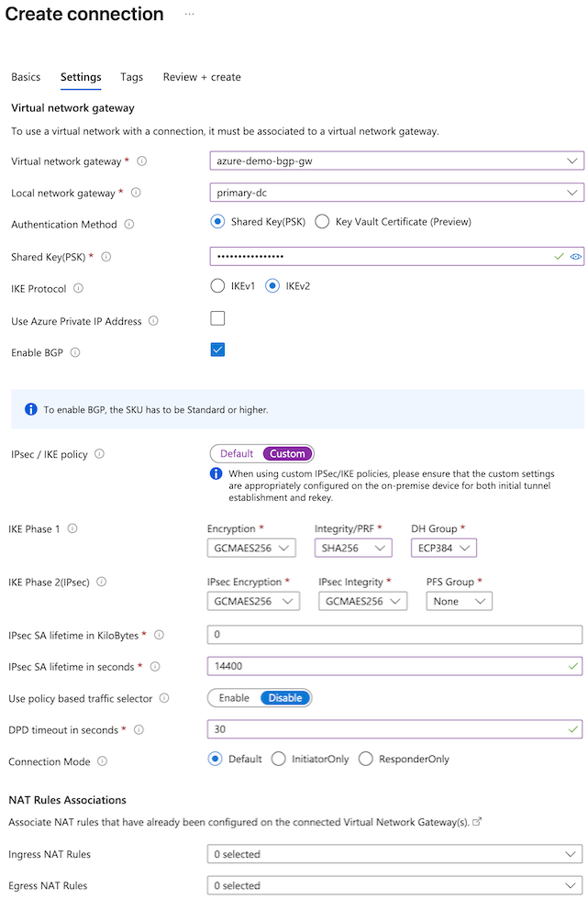Screen dimensions: 588x910
Task: Open Ingress NAT Rules dropdown
Action: [394, 854]
